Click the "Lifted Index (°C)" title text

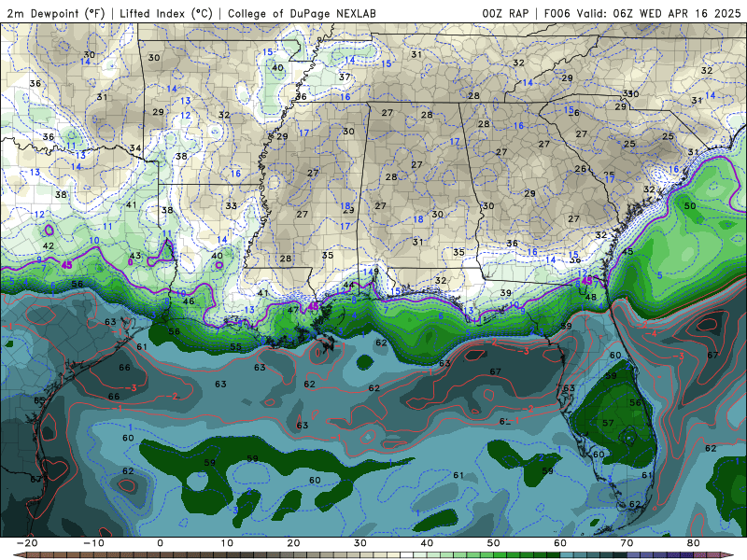166,13
